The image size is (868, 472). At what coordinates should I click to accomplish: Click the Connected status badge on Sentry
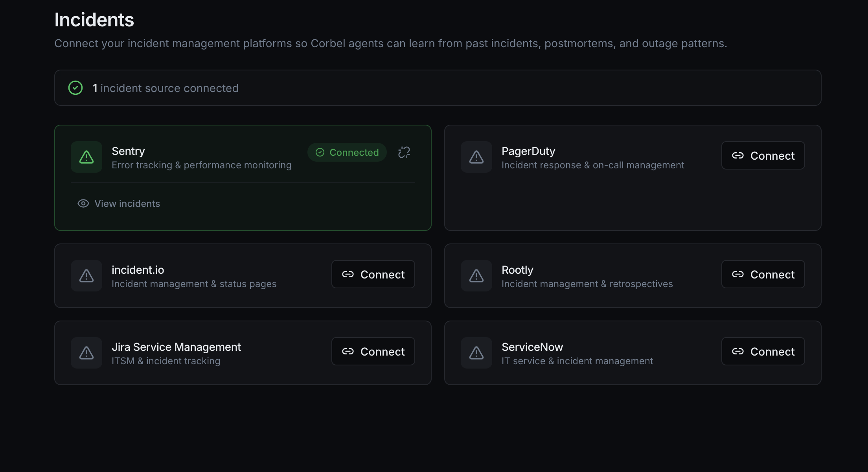click(347, 152)
